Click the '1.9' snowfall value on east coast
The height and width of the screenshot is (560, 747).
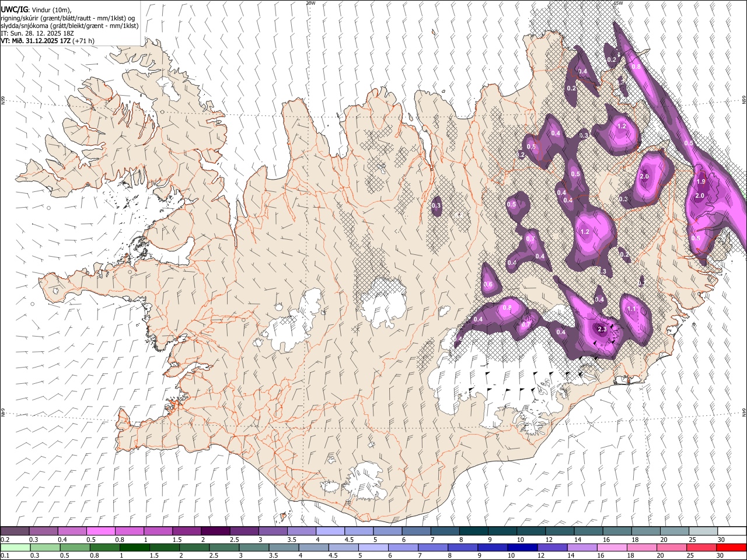701,181
